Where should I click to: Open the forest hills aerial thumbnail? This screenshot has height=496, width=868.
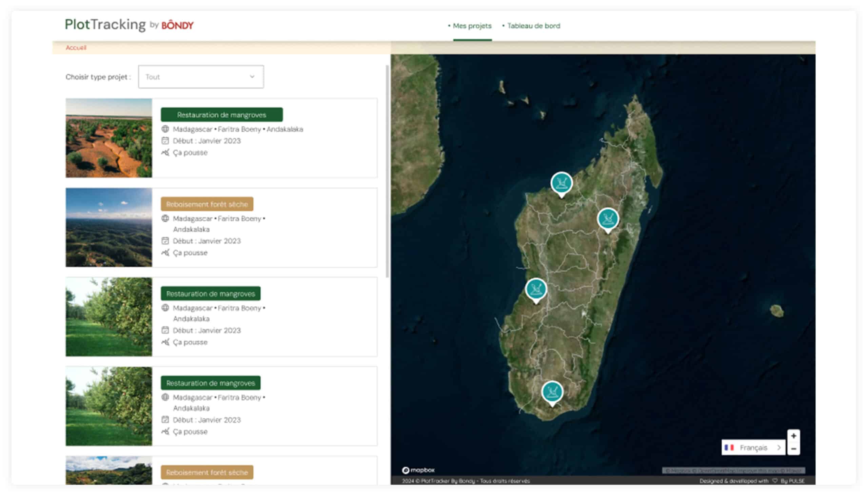point(109,227)
